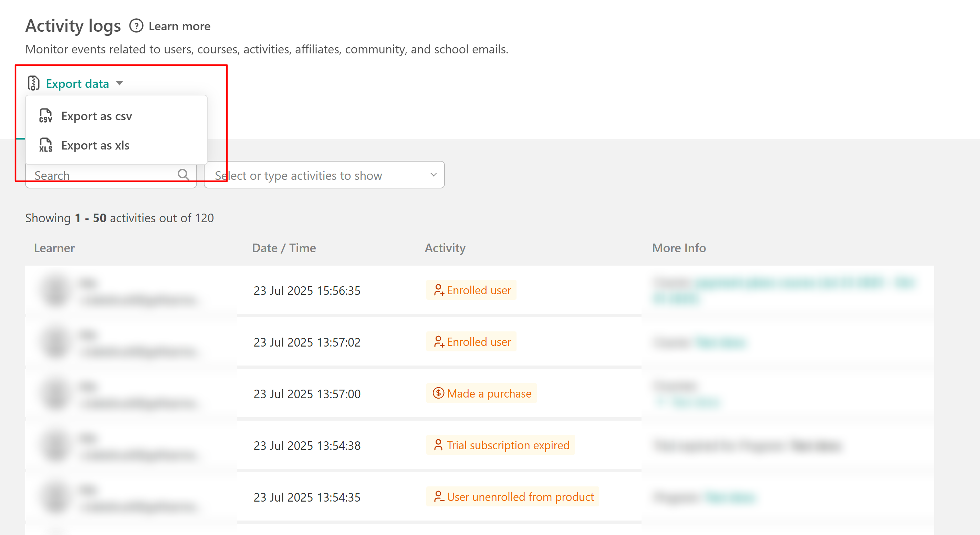Viewport: 980px width, 535px height.
Task: Click the CSV file icon
Action: tap(46, 116)
